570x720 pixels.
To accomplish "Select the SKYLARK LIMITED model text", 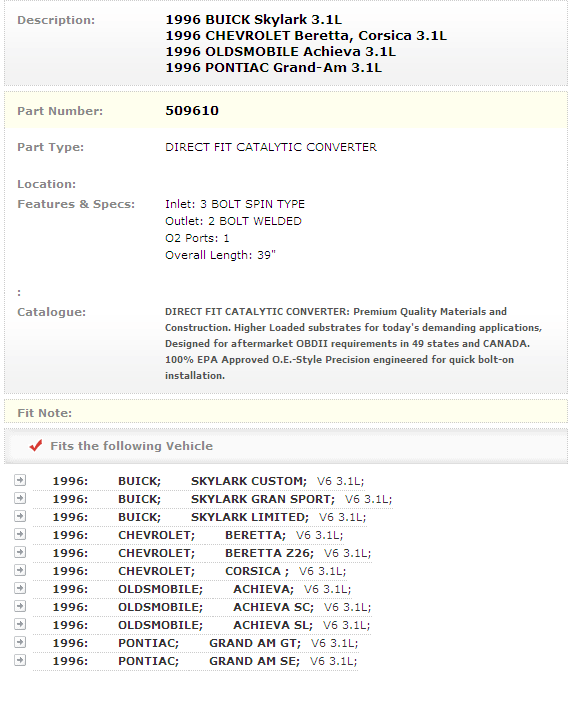I will click(x=250, y=517).
